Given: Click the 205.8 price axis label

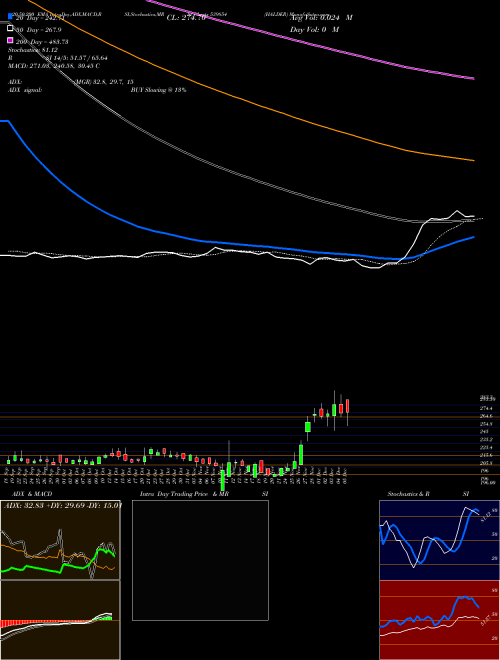Looking at the screenshot, I should pos(488,463).
